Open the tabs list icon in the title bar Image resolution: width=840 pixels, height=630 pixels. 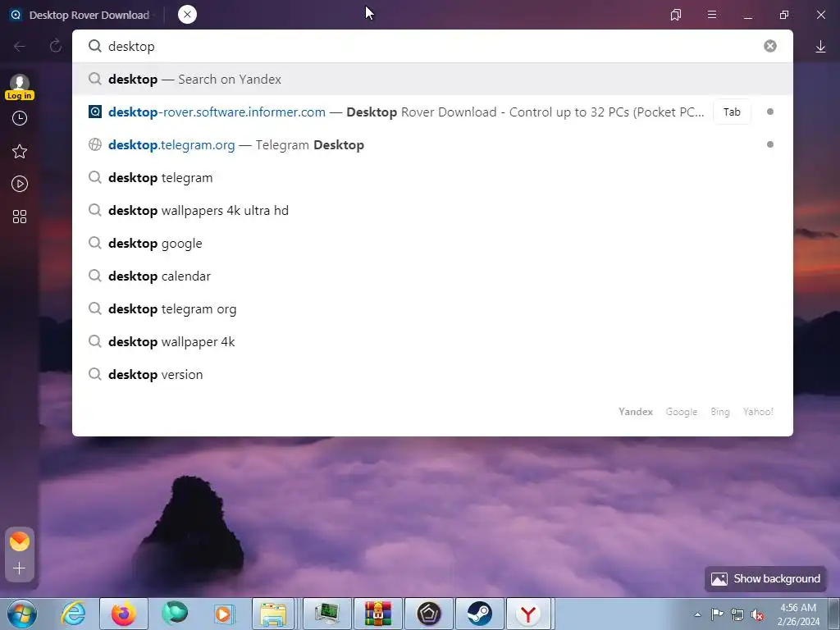[x=676, y=15]
